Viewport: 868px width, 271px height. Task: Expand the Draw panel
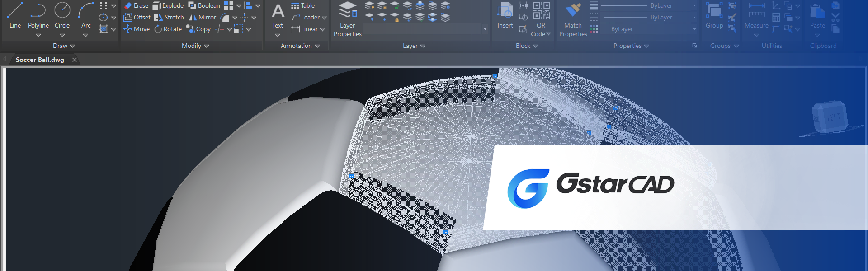tap(64, 46)
